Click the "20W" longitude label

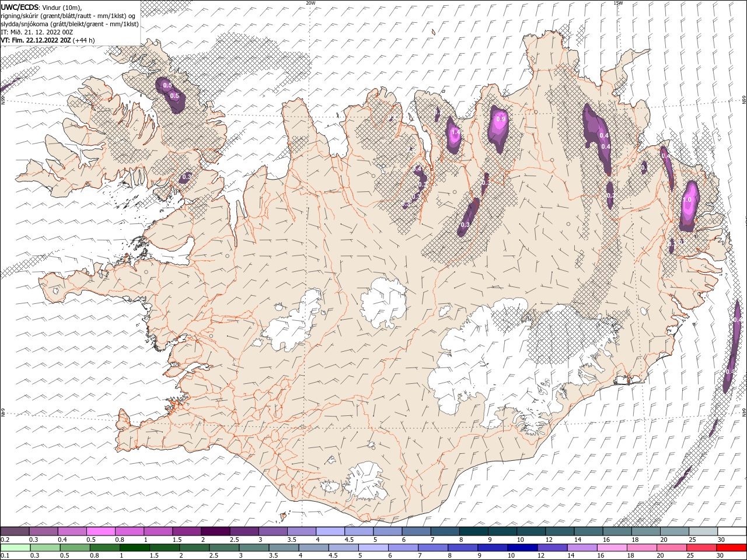(311, 3)
